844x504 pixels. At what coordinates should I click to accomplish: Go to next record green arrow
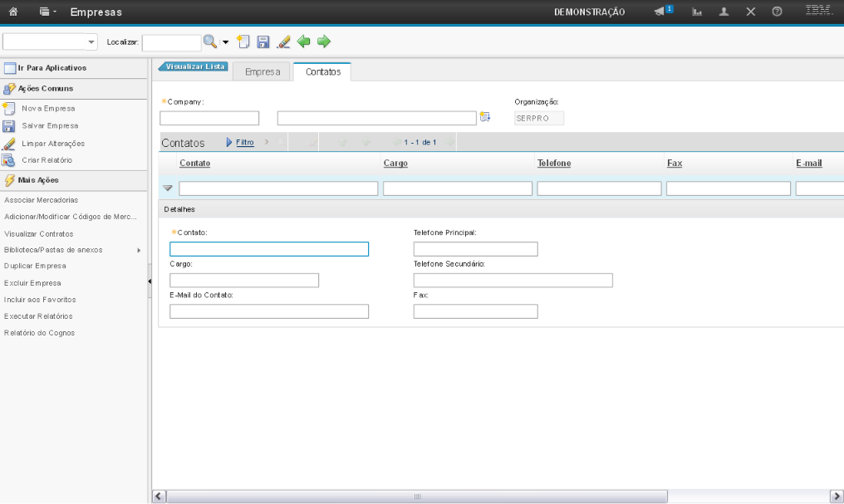coord(324,42)
